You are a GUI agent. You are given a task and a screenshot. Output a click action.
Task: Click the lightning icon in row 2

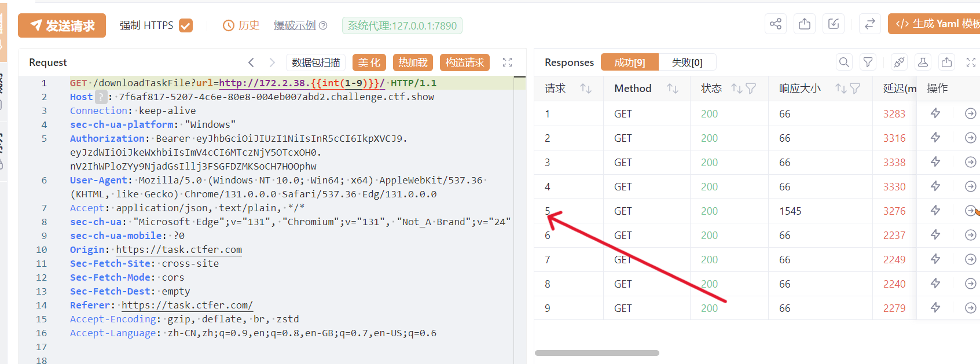point(935,138)
